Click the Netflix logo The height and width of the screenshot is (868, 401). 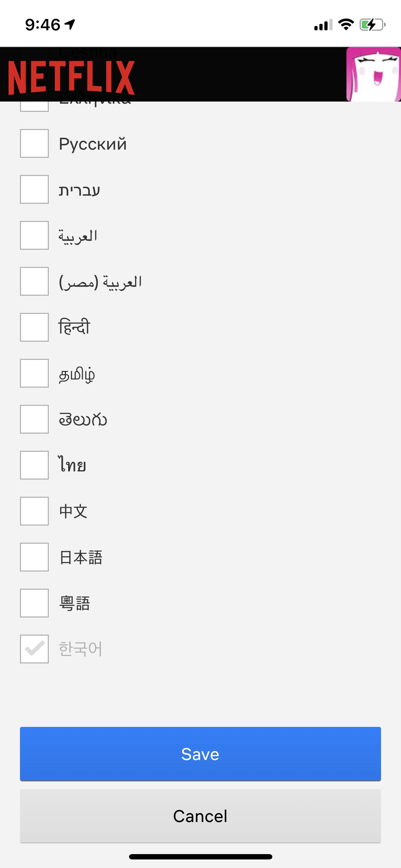coord(71,76)
